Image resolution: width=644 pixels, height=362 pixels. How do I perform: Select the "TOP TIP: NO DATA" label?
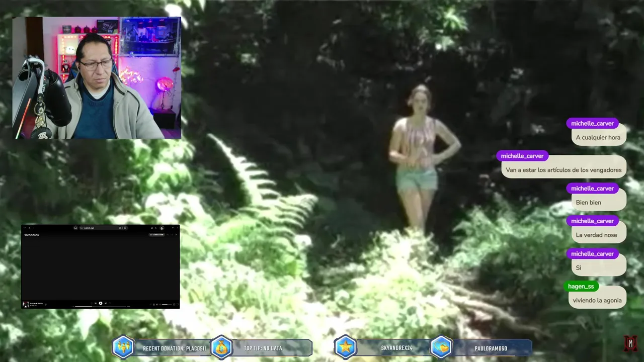[263, 348]
